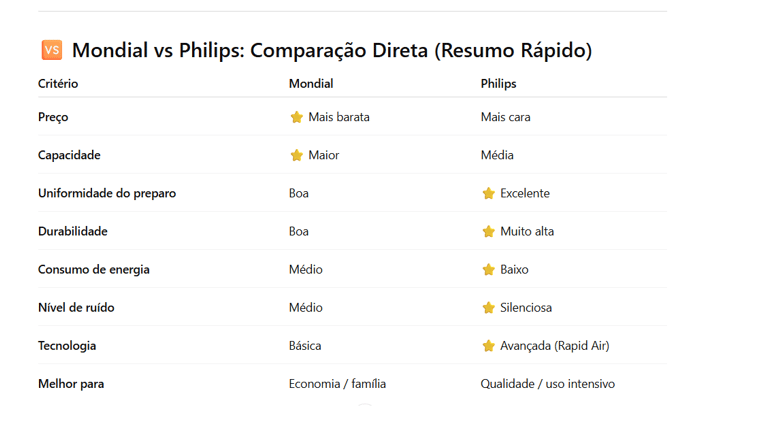Click the Consumo de energia row label
This screenshot has height=441, width=768.
click(94, 270)
